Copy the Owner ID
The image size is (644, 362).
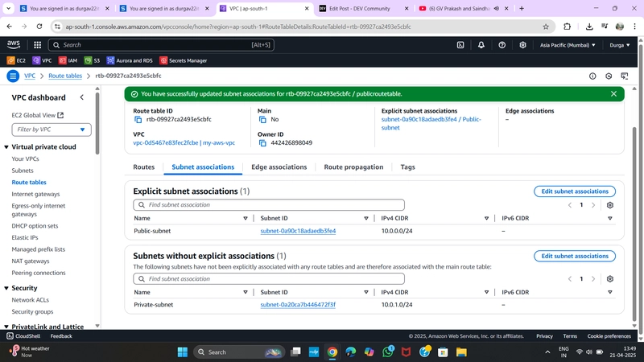[262, 143]
